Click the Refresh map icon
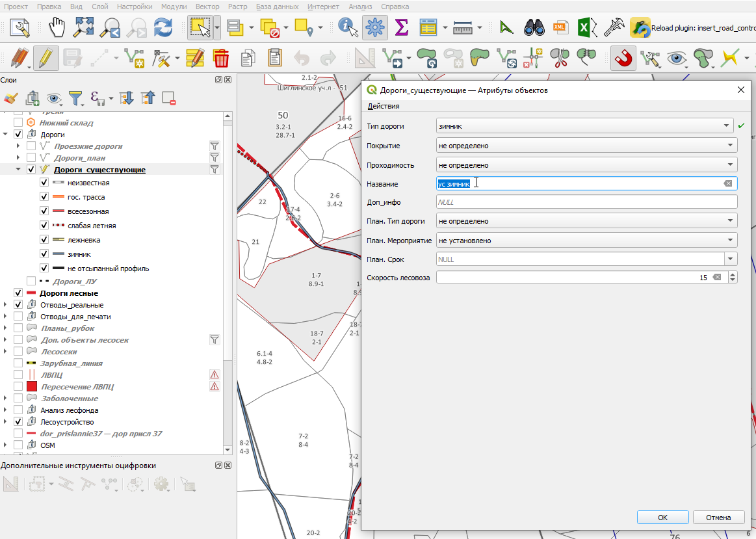756x539 pixels. pos(163,27)
